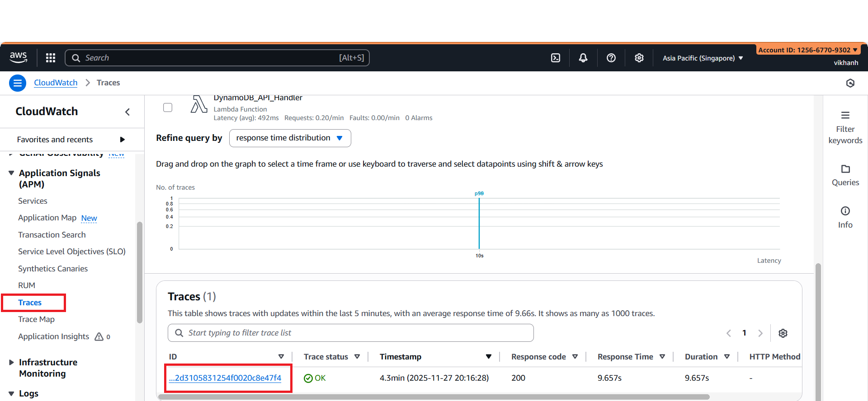868x401 pixels.
Task: Check the DynamoDB_API_Handler checkbox
Action: (x=168, y=107)
